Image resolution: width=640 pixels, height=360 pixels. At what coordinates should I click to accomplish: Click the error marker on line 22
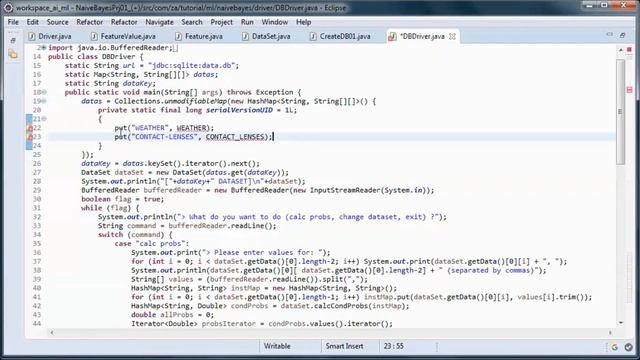[29, 128]
